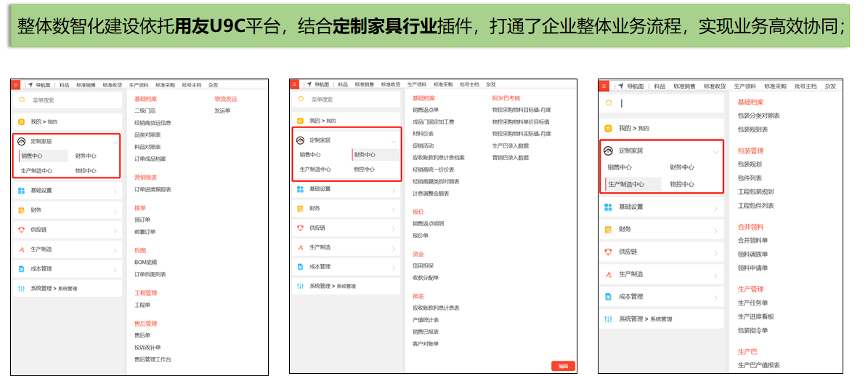Open the 标准销售 tab in the middle screenshot
868x376 pixels.
pyautogui.click(x=364, y=84)
